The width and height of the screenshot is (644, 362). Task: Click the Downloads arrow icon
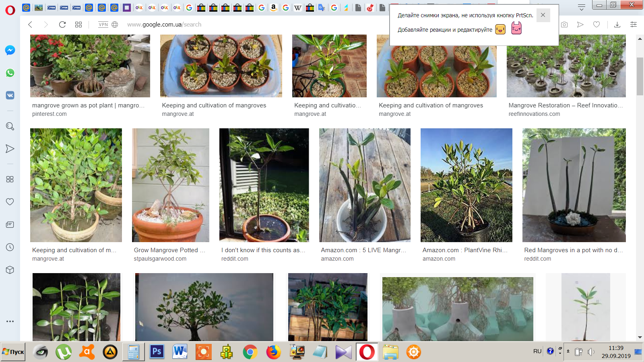(617, 25)
